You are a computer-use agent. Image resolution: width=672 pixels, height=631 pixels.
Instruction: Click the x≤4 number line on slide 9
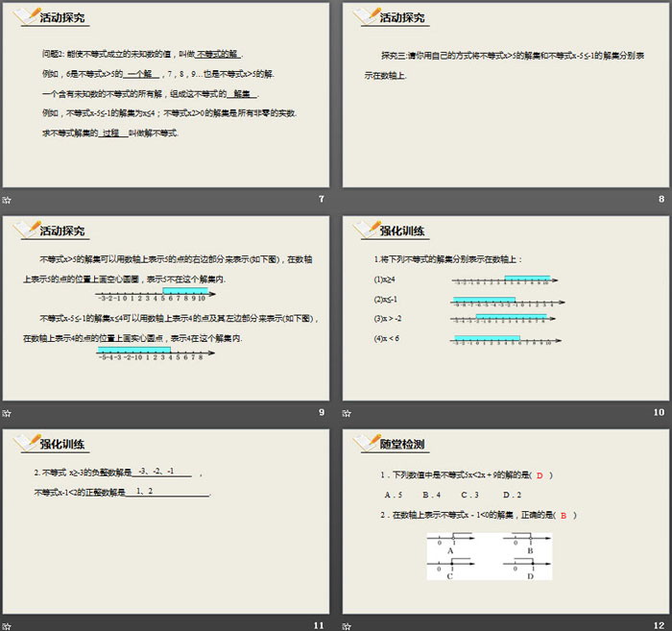coord(156,353)
